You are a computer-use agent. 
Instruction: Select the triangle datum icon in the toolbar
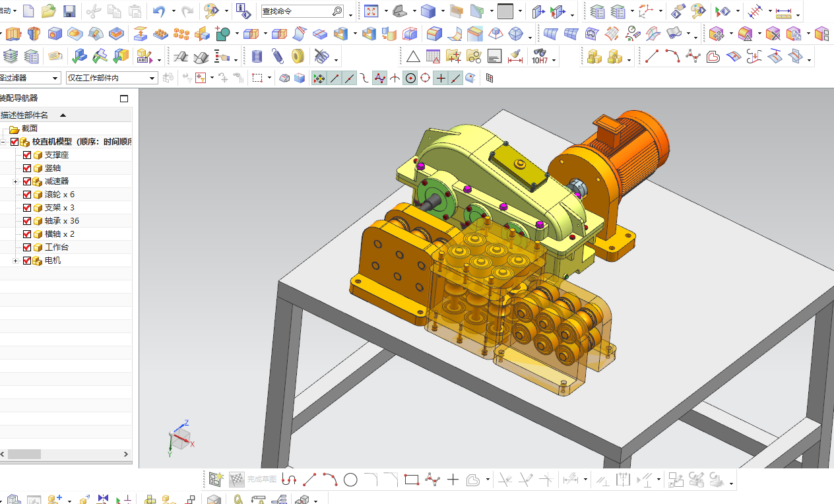[x=412, y=57]
